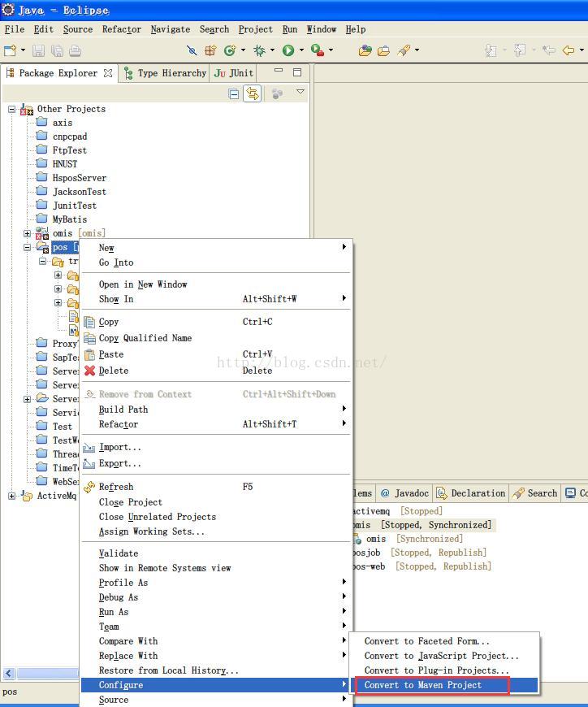Switch to the Type Hierarchy tab
The width and height of the screenshot is (588, 707).
click(165, 73)
